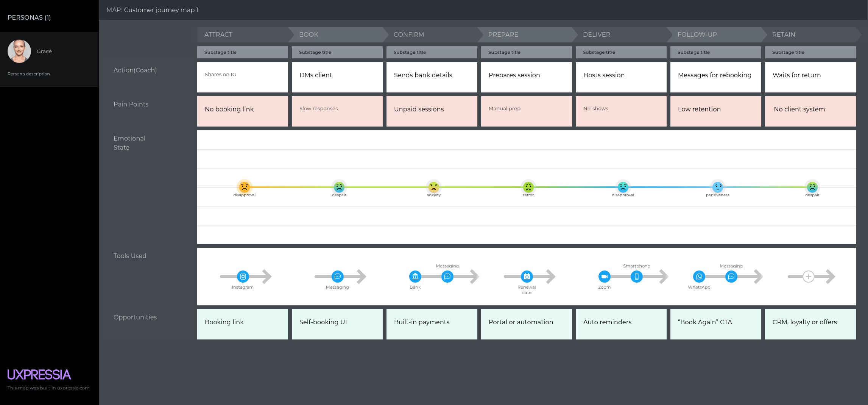Click the Substage title under RETAIN
868x405 pixels.
click(x=810, y=52)
